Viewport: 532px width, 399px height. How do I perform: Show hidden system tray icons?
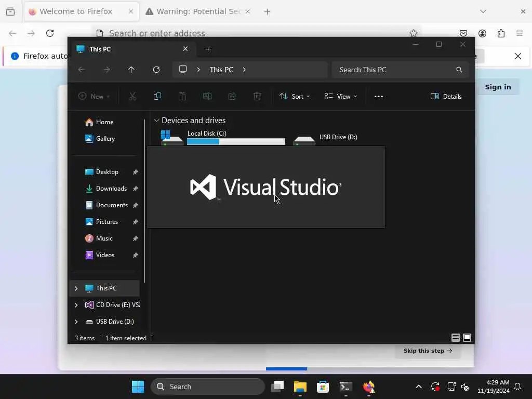tap(419, 387)
